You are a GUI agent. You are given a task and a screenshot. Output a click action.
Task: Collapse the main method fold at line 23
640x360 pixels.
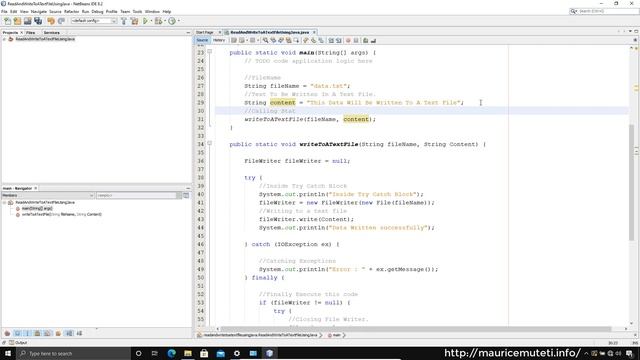coord(209,52)
